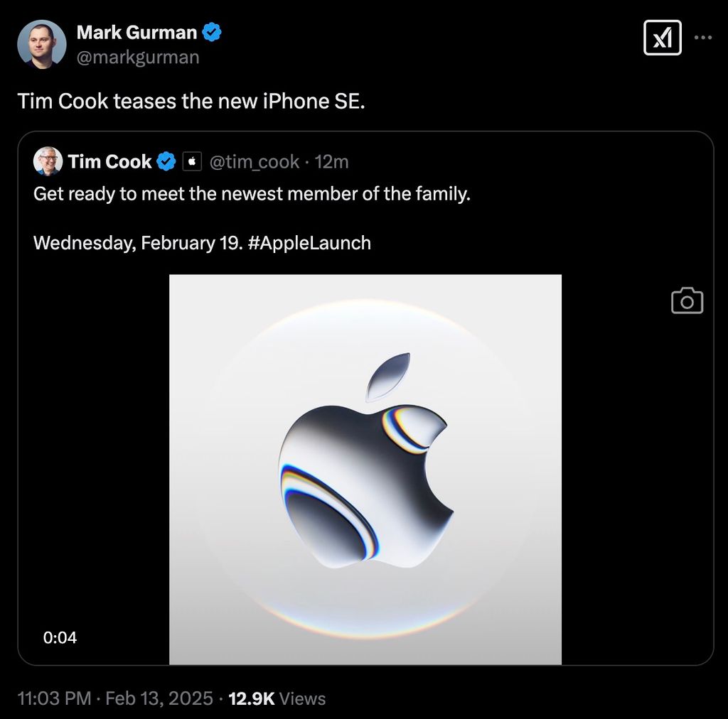Open the Grok explain-post icon
Viewport: 728px width, 719px height.
pos(663,38)
